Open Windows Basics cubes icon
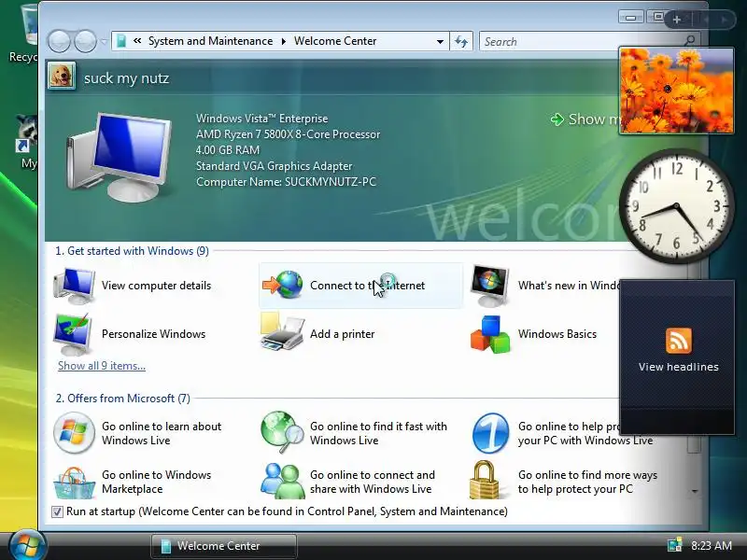Screen dimensions: 747x560 pos(490,334)
